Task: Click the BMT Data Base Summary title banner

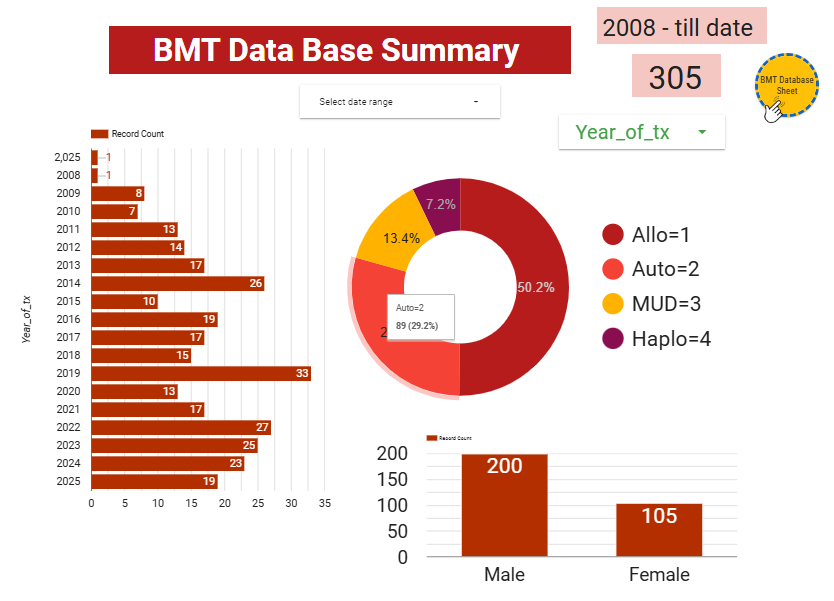Action: [339, 51]
